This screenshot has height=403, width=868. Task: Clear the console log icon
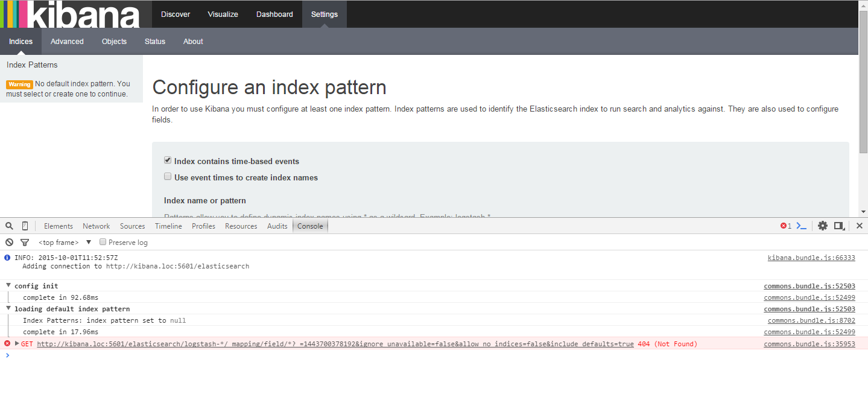[9, 242]
